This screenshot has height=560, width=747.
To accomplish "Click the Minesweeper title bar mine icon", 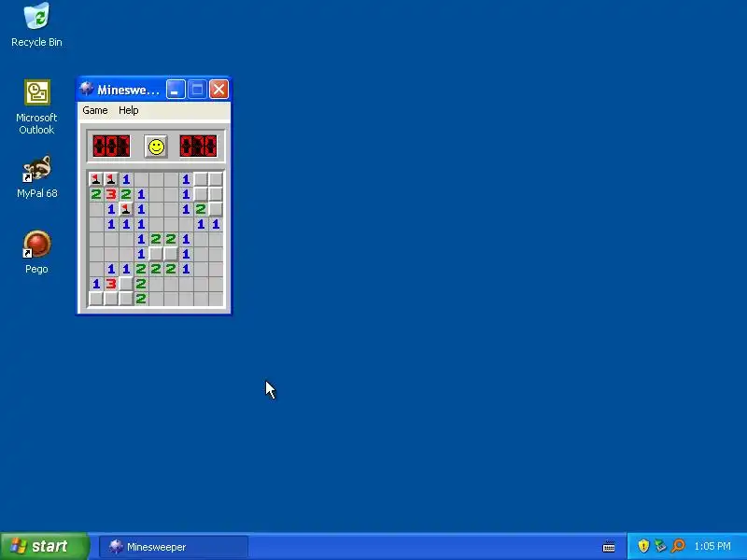I will point(87,89).
